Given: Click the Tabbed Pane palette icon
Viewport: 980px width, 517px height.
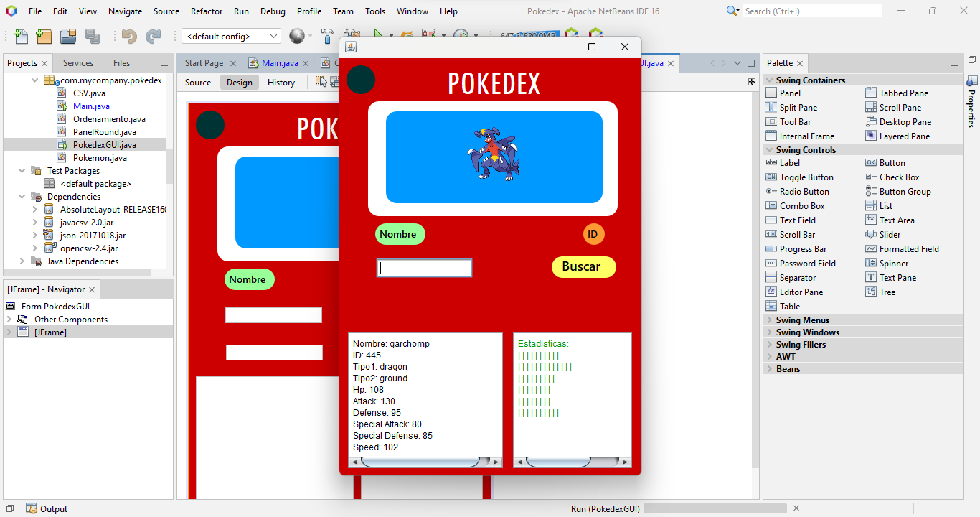Looking at the screenshot, I should [871, 93].
